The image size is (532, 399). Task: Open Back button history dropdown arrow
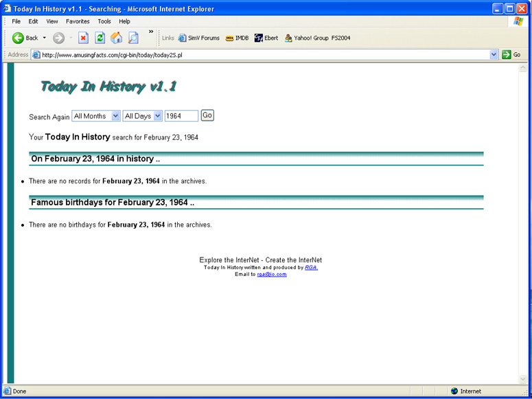point(44,38)
